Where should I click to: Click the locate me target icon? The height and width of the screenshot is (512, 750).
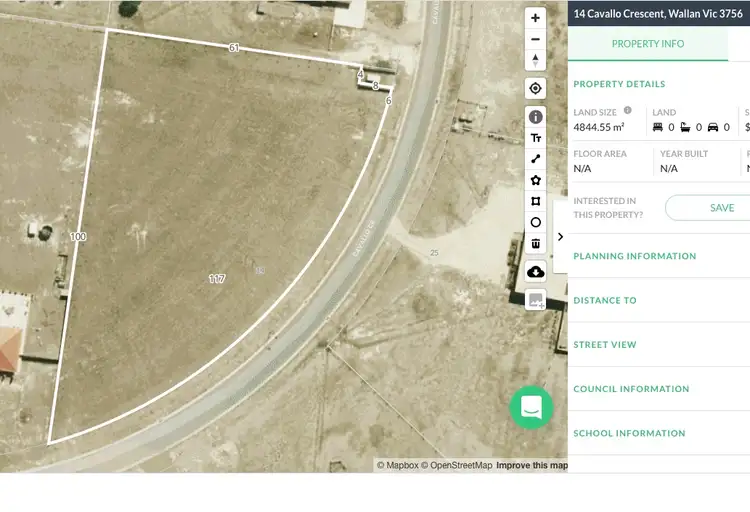(536, 88)
